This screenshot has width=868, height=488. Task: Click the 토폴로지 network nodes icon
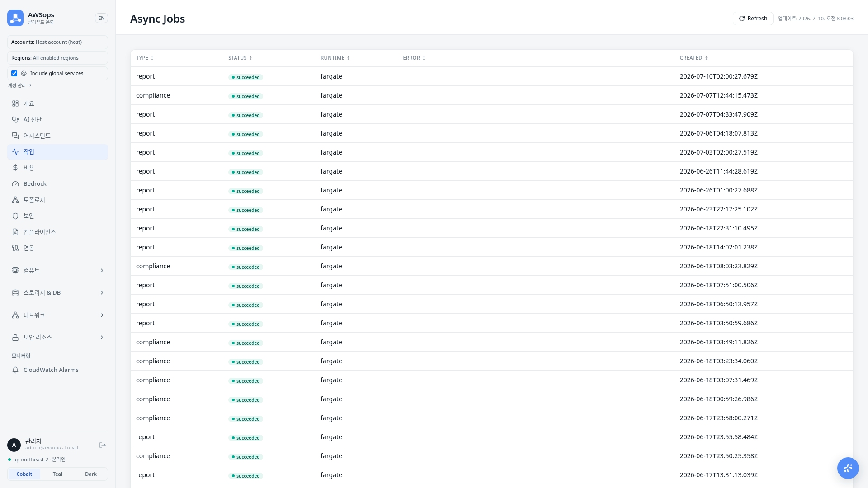15,200
